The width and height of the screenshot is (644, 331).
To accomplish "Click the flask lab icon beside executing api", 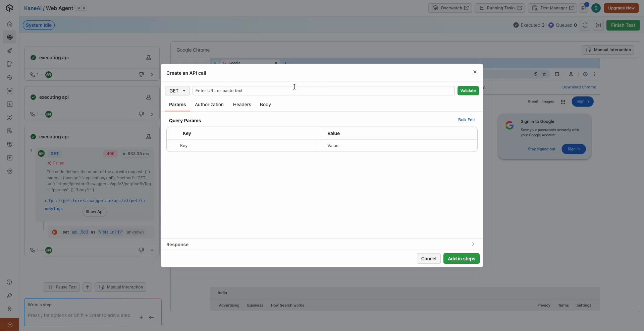I will point(149,58).
